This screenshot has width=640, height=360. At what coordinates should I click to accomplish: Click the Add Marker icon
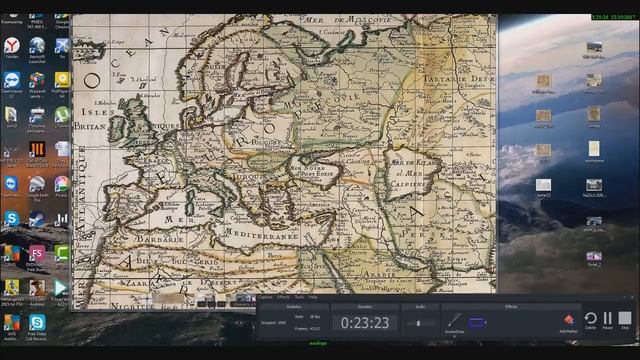coord(569,320)
